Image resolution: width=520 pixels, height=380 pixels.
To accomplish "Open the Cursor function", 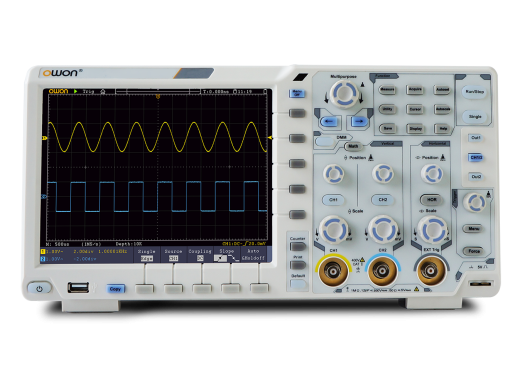I will [x=415, y=109].
